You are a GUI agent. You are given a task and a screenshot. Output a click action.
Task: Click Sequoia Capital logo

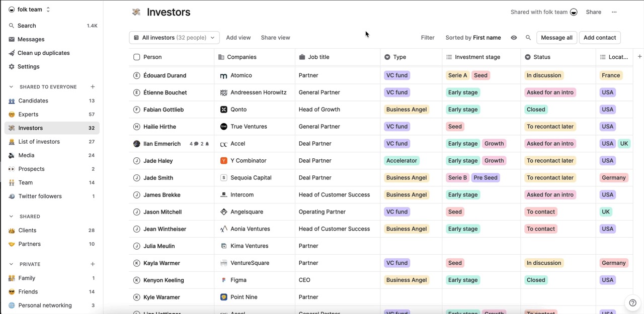pos(224,178)
